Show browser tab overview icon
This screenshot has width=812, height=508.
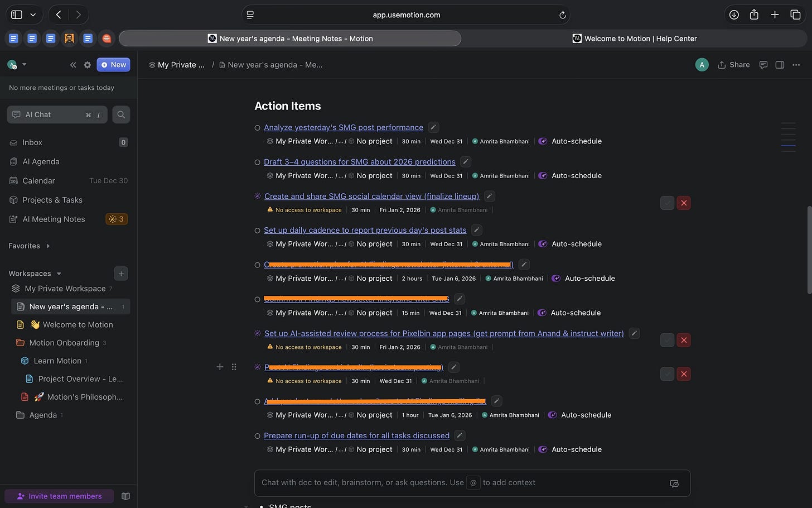795,15
